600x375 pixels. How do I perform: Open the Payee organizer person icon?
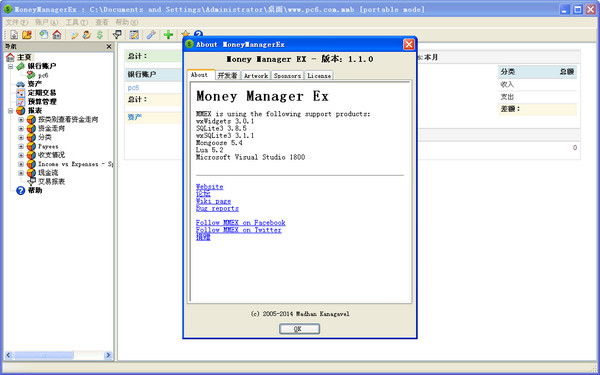86,35
